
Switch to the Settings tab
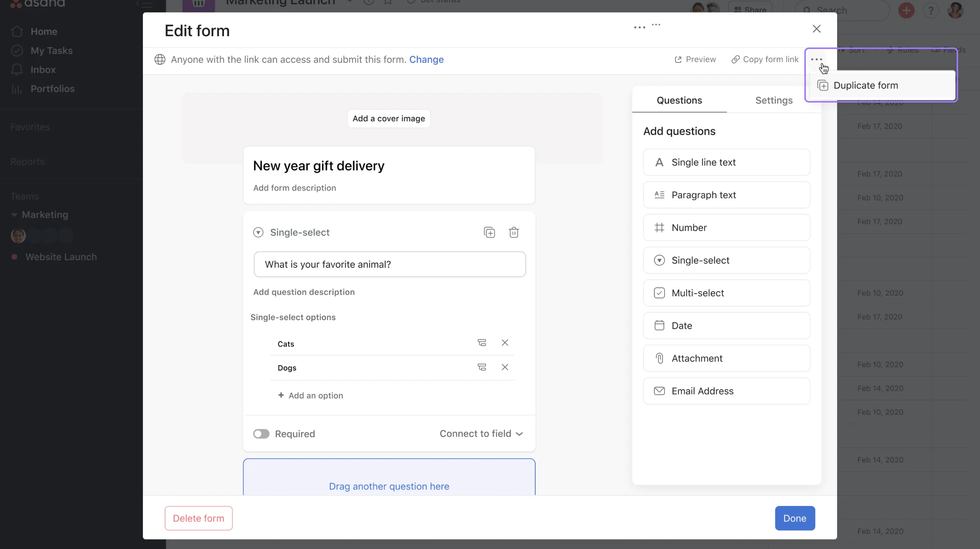pyautogui.click(x=774, y=100)
